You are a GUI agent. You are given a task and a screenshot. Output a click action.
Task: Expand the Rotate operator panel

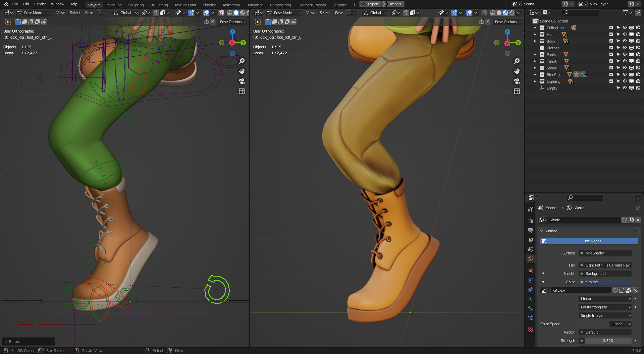point(6,342)
